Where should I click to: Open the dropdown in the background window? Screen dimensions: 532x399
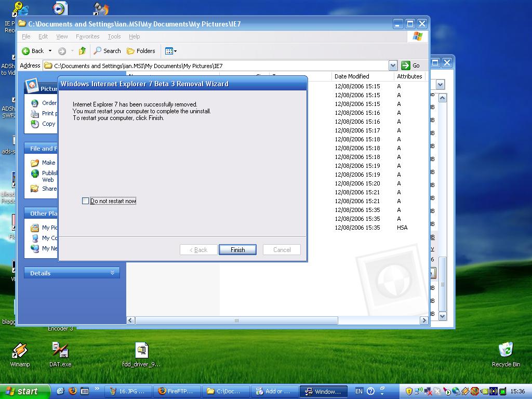click(440, 85)
